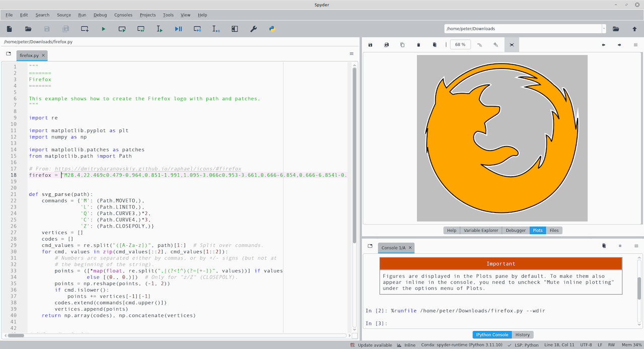
Task: Toggle the Inline backend in status bar
Action: 407,345
